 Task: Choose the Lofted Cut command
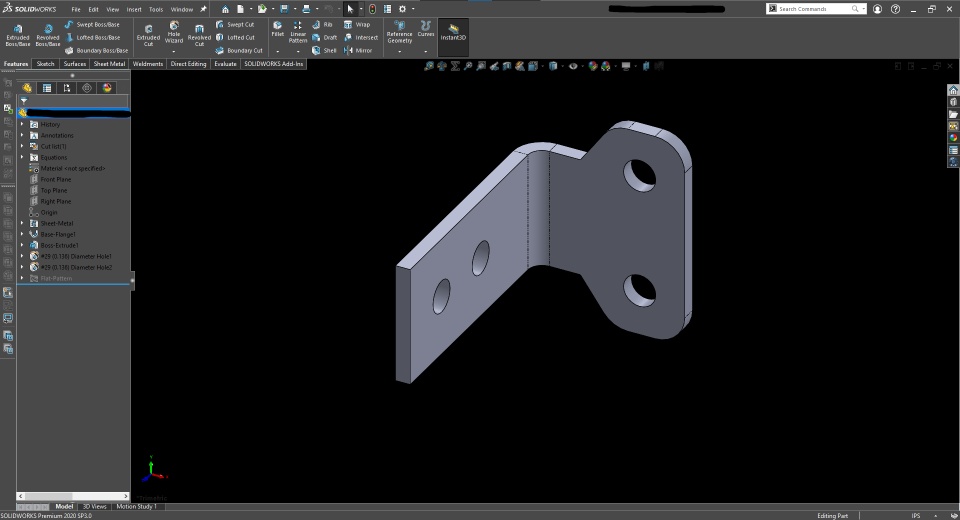point(235,37)
